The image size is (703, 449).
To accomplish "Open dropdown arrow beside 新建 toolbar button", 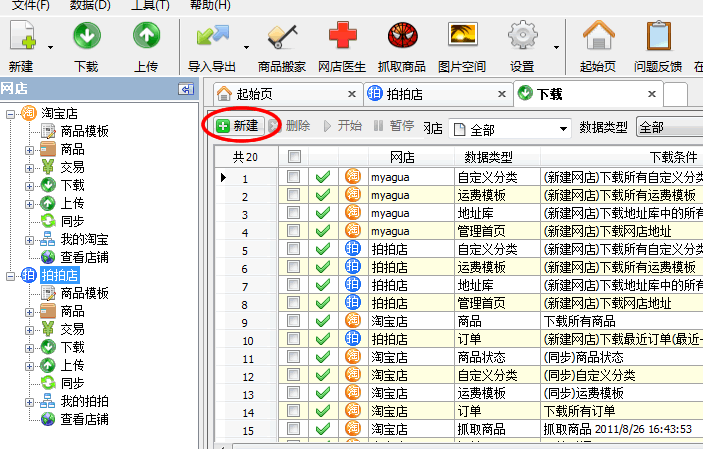I will point(50,47).
